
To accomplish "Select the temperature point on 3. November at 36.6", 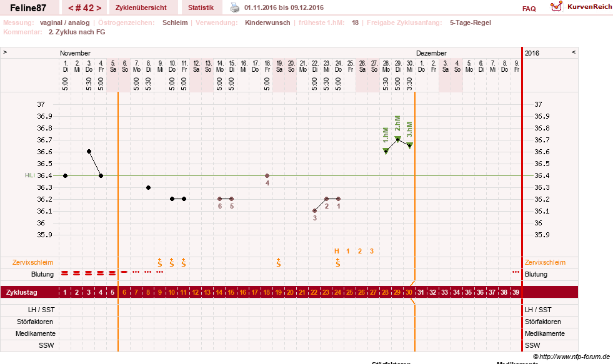I will 89,152.
